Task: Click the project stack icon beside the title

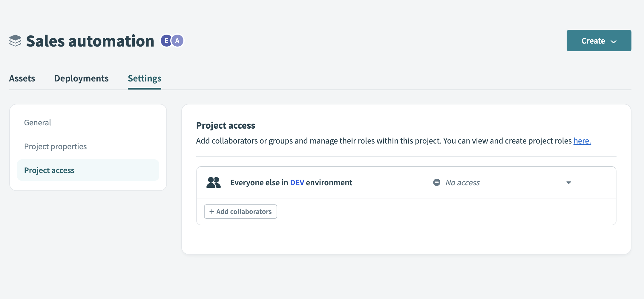Action: [x=15, y=41]
